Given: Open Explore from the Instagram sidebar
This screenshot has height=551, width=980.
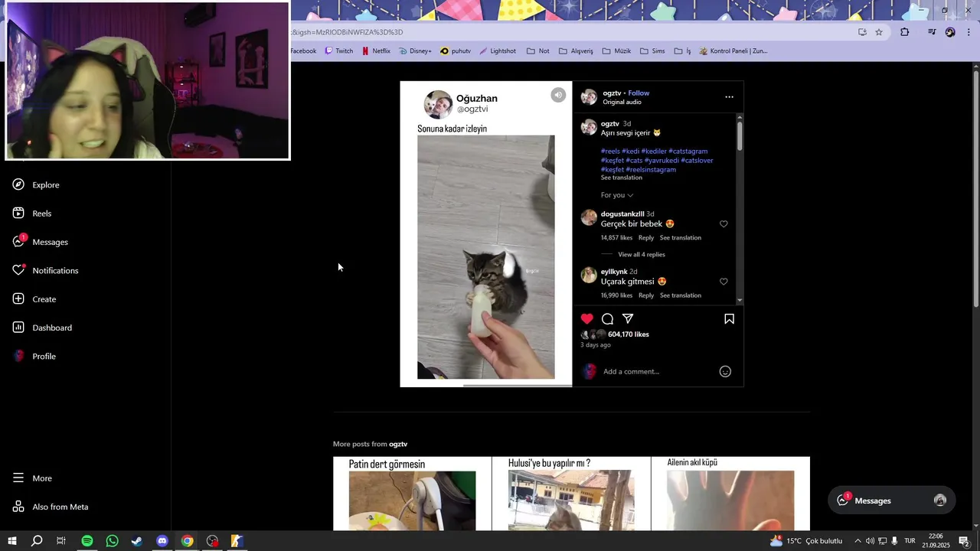Looking at the screenshot, I should click(x=36, y=184).
